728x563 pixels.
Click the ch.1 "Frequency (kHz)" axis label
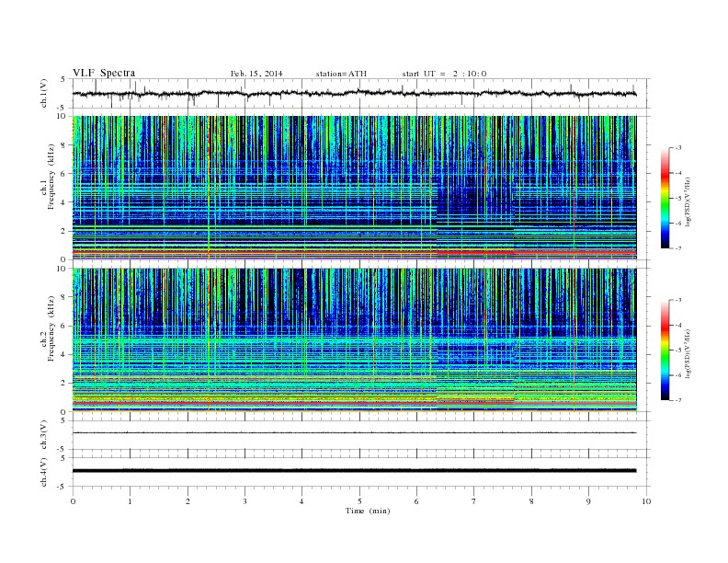tap(51, 177)
